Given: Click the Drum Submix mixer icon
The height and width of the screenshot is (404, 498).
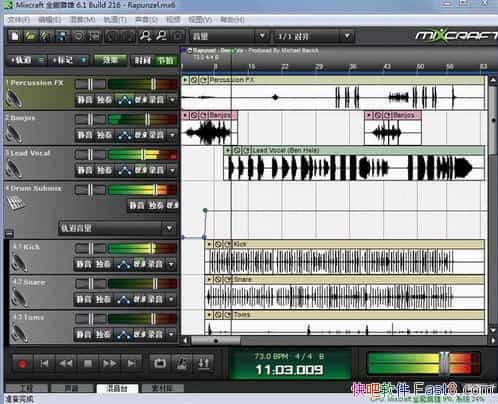Looking at the screenshot, I should pos(16,203).
